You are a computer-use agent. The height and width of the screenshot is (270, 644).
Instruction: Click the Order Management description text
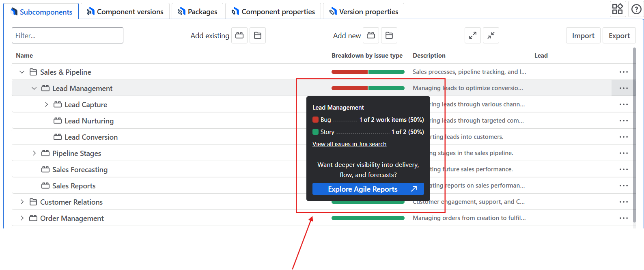(469, 218)
